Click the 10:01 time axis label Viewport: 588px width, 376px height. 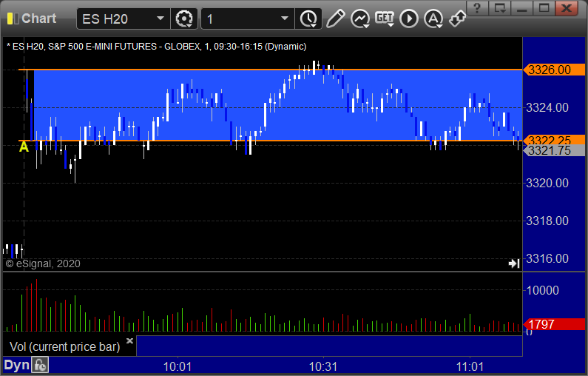click(x=178, y=366)
